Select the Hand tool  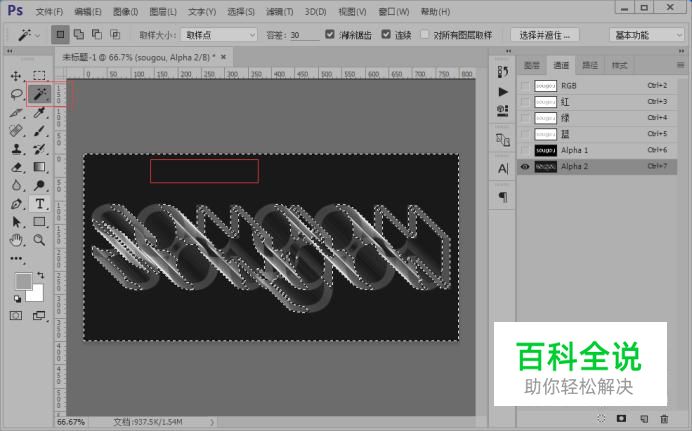16,240
